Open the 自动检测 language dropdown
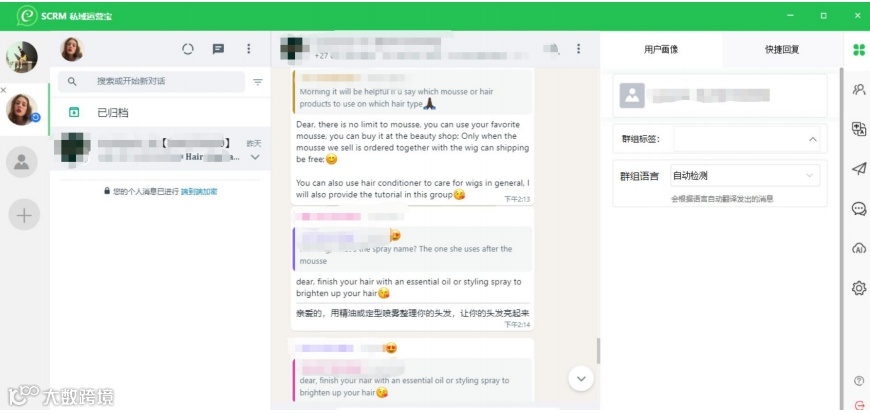The height and width of the screenshot is (413, 870). (x=745, y=176)
